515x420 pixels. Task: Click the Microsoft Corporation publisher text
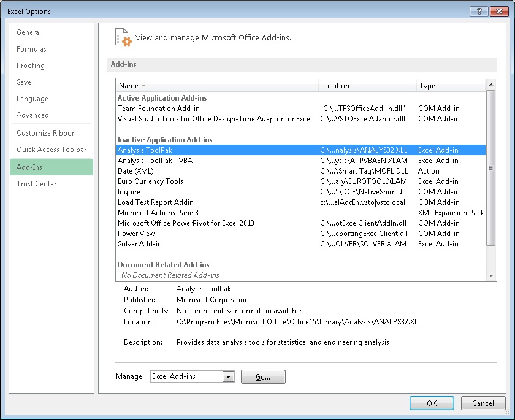tap(213, 300)
